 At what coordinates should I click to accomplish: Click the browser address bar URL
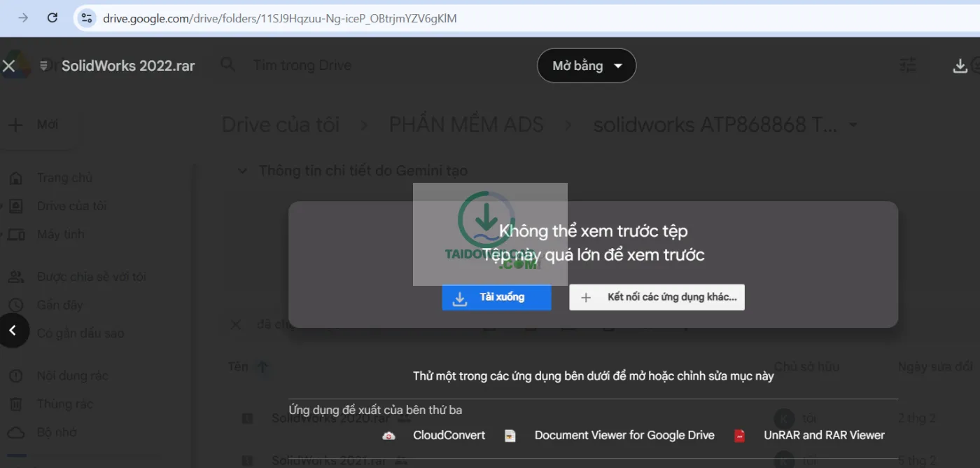[280, 18]
